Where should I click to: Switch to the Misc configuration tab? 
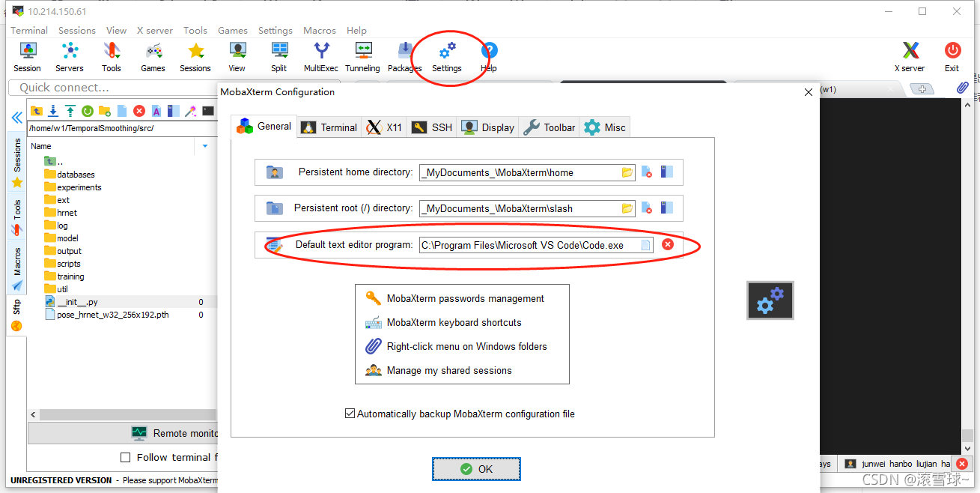605,127
